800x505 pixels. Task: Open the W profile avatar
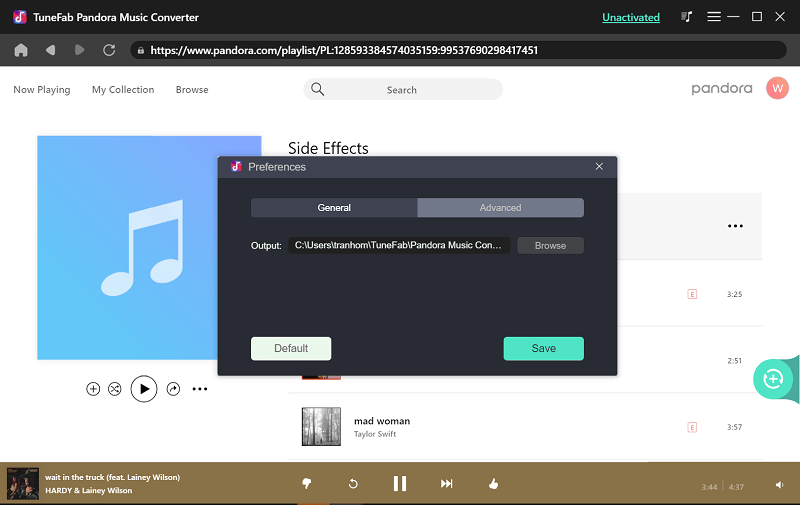pos(777,88)
